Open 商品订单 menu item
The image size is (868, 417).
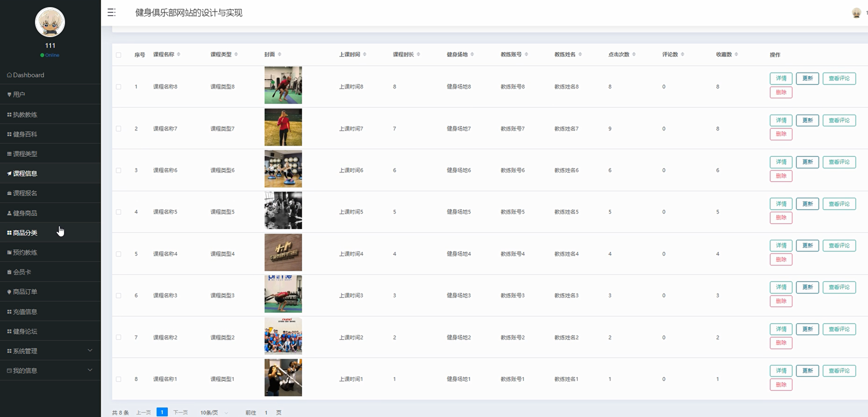tap(50, 291)
